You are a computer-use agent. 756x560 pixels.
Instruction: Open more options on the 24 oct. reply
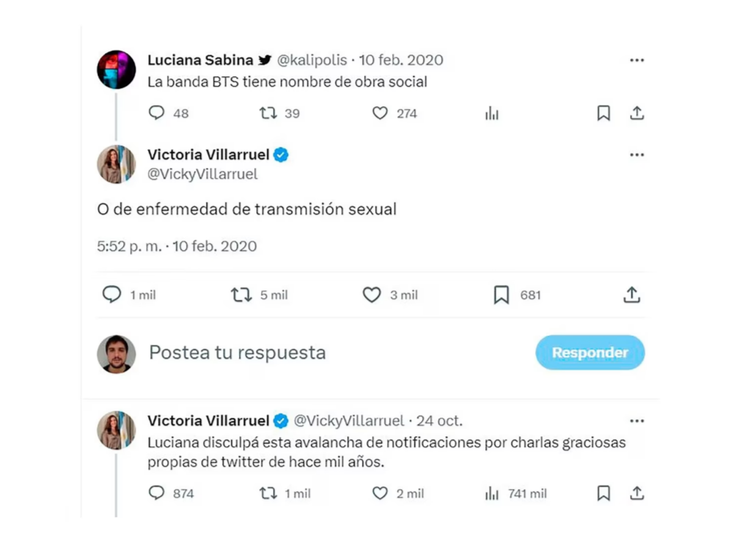coord(636,421)
